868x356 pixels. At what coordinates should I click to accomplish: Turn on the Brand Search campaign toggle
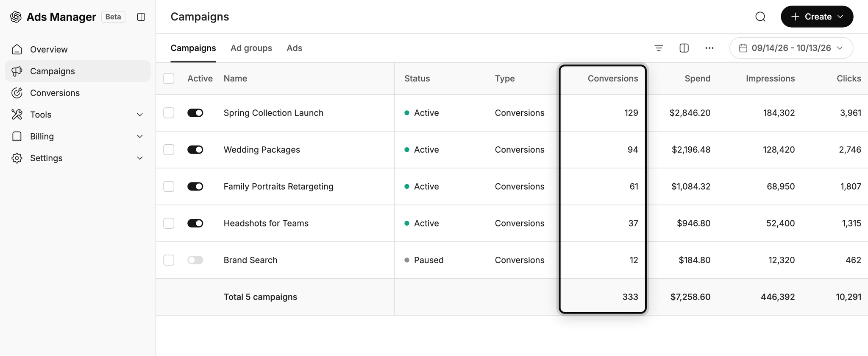(x=195, y=260)
